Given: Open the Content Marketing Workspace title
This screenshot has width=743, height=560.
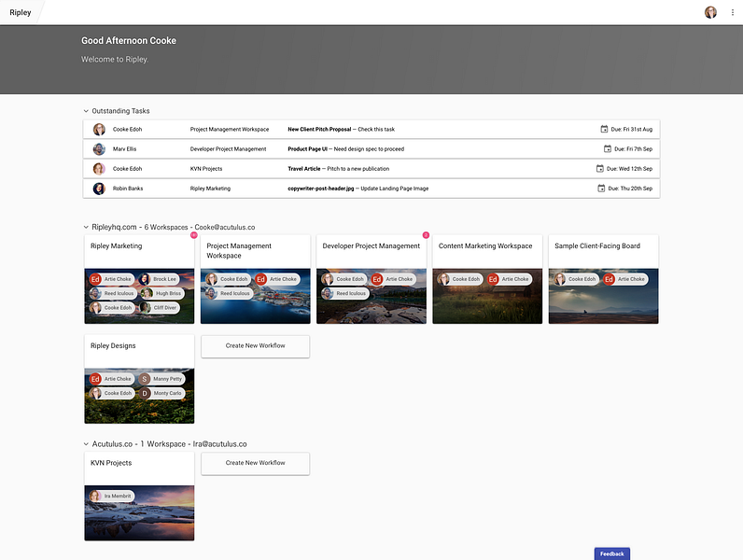Looking at the screenshot, I should (485, 245).
